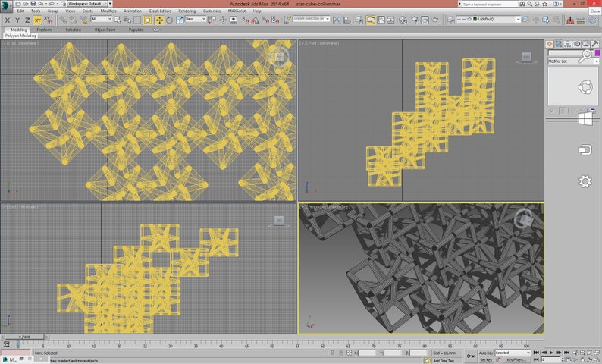The height and width of the screenshot is (364, 602).
Task: Click the Render Production teapot icon
Action: coord(435,20)
